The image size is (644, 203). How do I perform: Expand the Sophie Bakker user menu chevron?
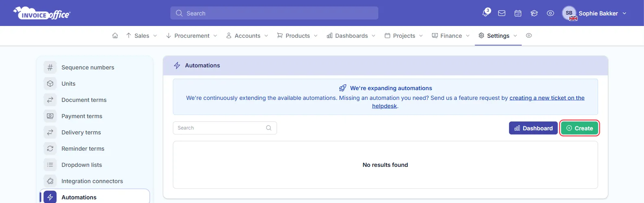(x=624, y=13)
